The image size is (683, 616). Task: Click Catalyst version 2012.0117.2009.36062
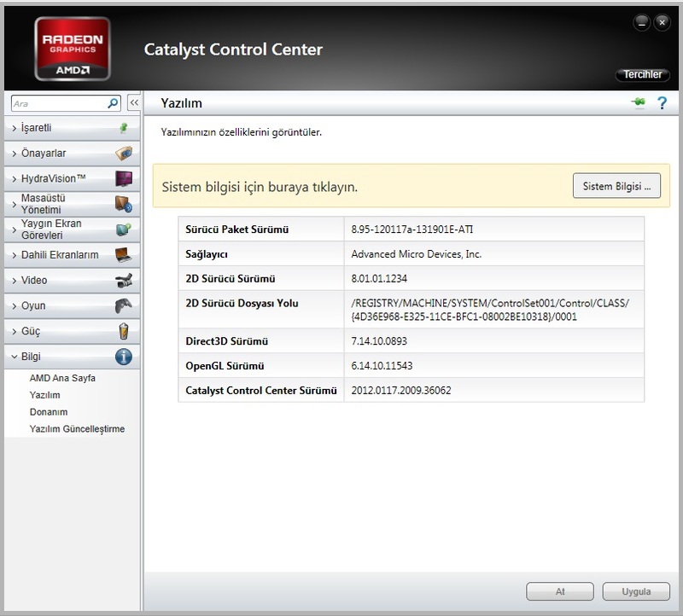400,391
